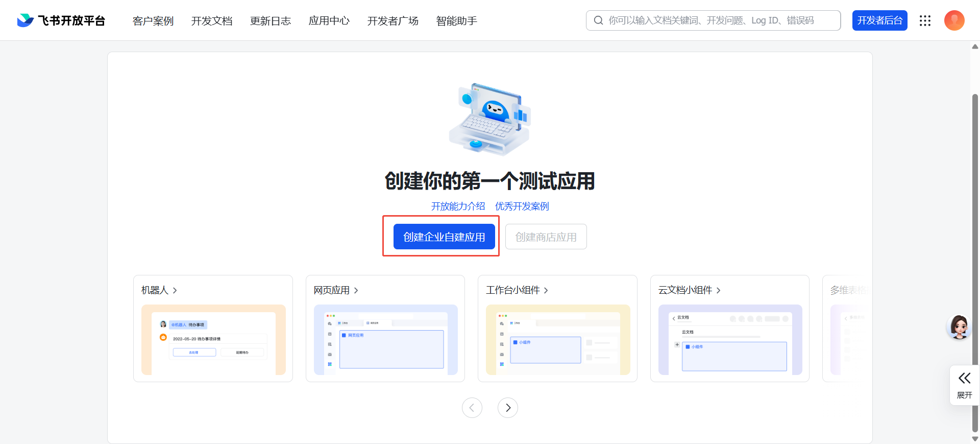Open the 开放能力介绍 link

(458, 206)
